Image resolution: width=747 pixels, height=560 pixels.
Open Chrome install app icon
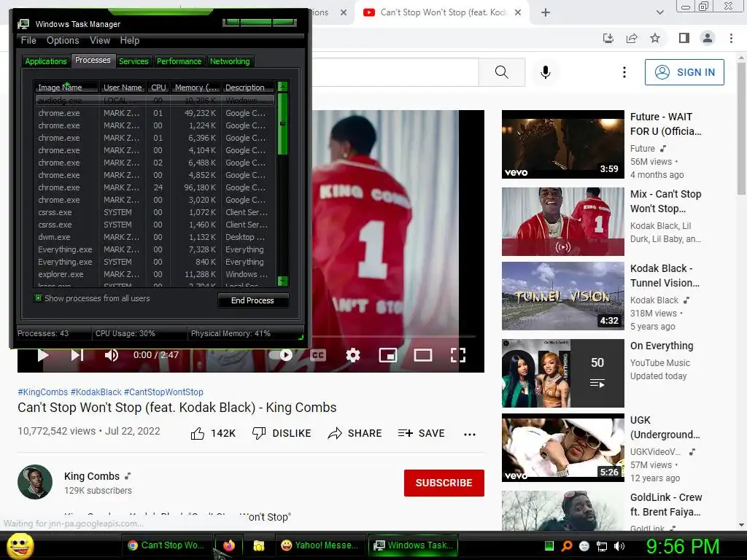[x=608, y=38]
